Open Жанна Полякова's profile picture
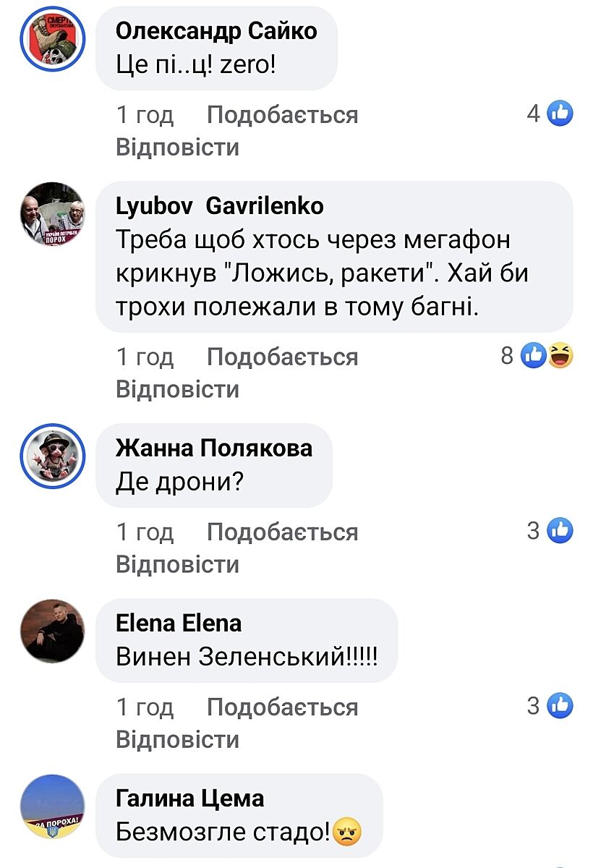 [x=51, y=456]
